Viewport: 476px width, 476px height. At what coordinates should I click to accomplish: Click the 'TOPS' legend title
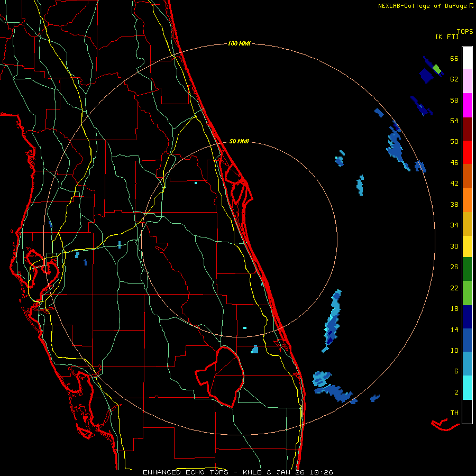tap(465, 31)
